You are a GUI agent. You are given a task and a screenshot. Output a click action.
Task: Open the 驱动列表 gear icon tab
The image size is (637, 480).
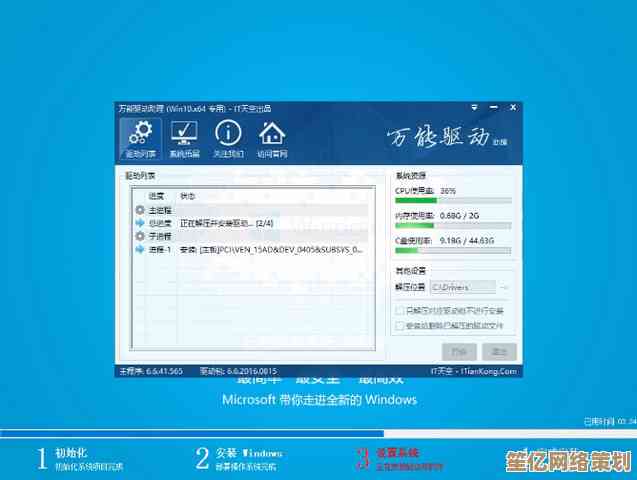pos(141,139)
